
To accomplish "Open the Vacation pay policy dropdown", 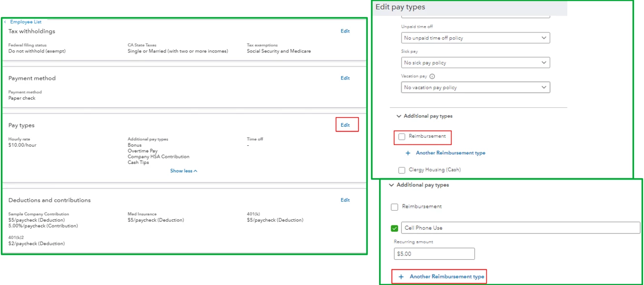I will coord(475,87).
